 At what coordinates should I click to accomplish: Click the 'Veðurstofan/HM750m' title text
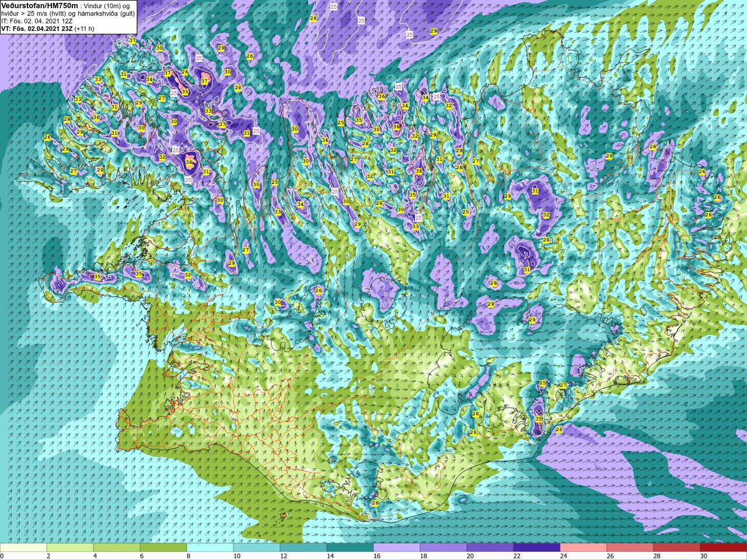pyautogui.click(x=40, y=5)
